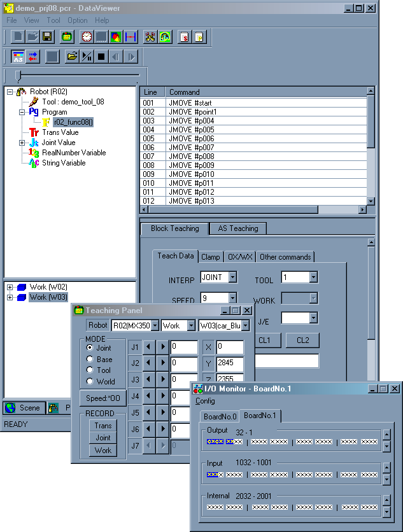Click the open folder icon in second toolbar
403x532 pixels.
point(73,57)
